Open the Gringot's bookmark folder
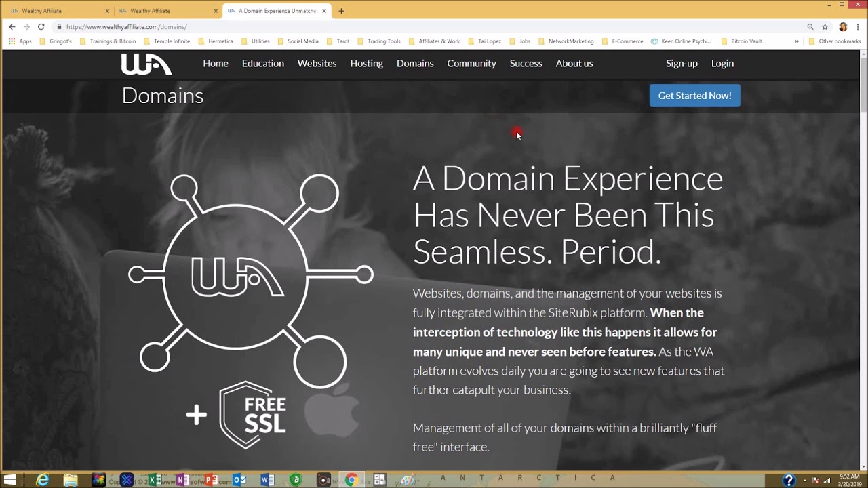The width and height of the screenshot is (868, 488). [56, 41]
